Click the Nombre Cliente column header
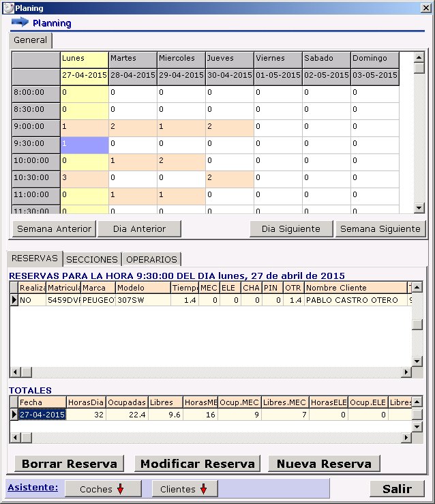This screenshot has width=435, height=504. click(356, 288)
